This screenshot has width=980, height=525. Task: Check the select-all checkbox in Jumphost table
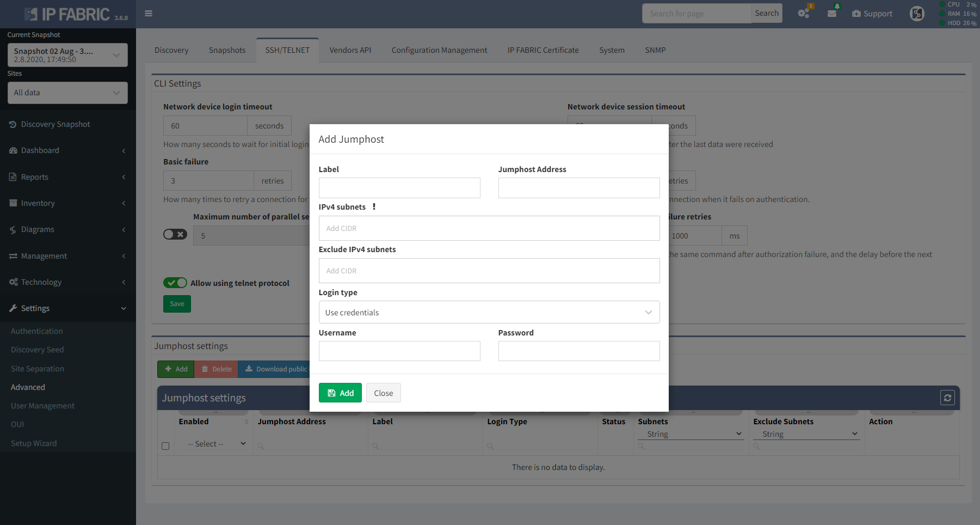[165, 446]
